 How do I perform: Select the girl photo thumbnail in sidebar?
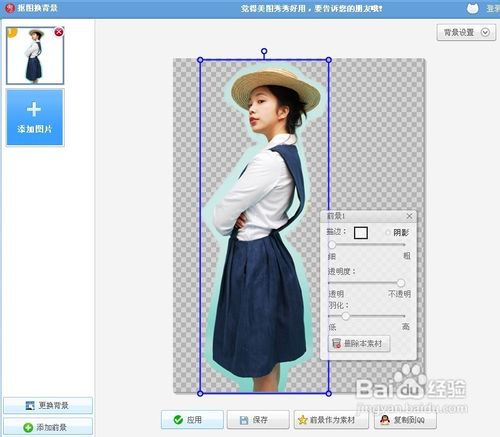(x=35, y=56)
